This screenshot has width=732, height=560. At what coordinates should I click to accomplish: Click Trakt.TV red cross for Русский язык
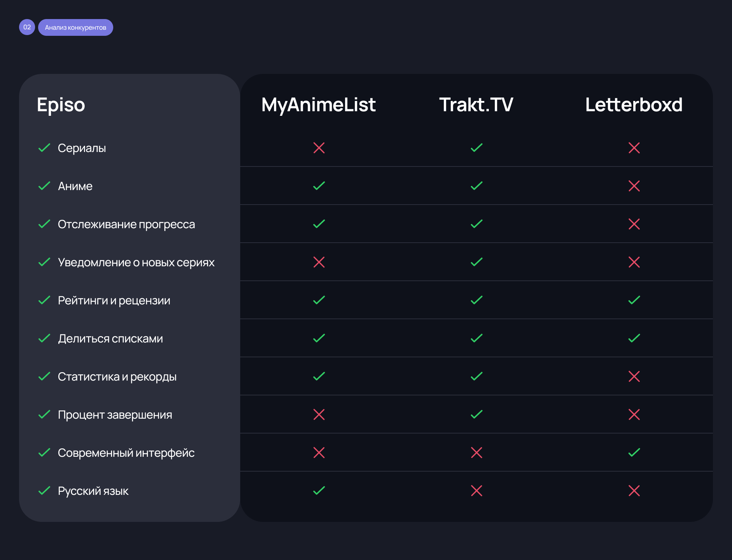(477, 491)
